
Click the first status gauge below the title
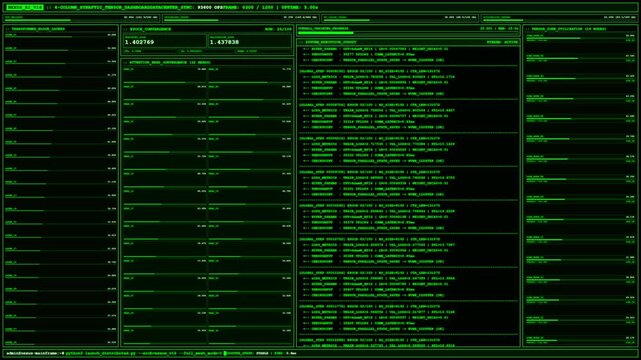(x=81, y=18)
